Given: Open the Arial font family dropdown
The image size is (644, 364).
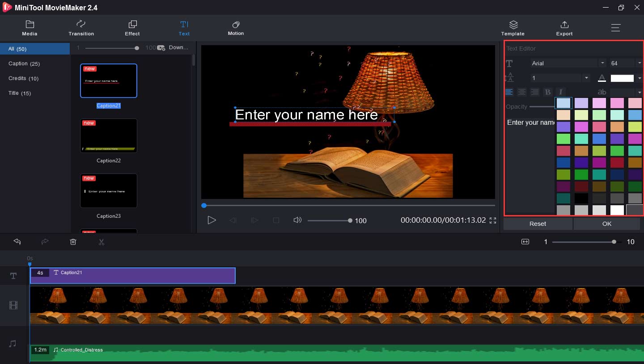Looking at the screenshot, I should [x=602, y=63].
